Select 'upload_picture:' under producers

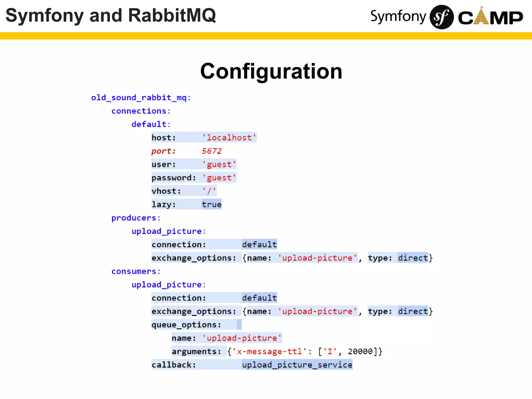click(169, 231)
